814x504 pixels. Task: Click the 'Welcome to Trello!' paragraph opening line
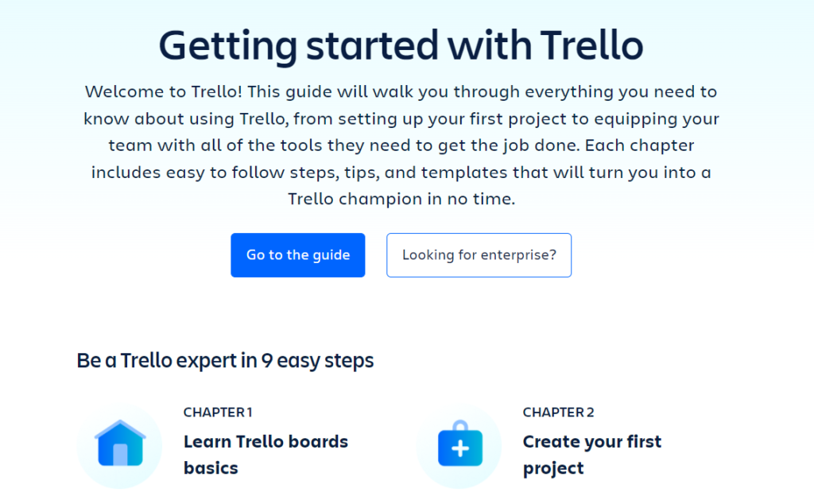pyautogui.click(x=401, y=92)
